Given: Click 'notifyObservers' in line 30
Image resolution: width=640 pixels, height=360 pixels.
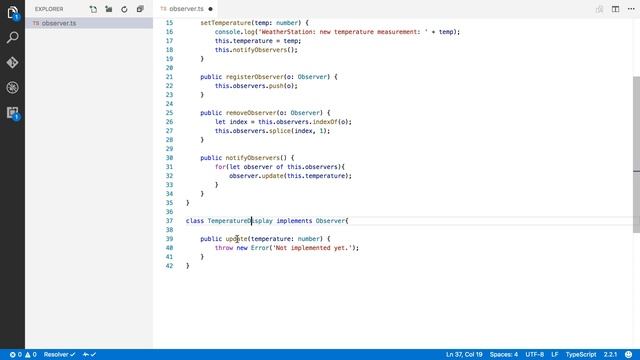Looking at the screenshot, I should coord(253,158).
